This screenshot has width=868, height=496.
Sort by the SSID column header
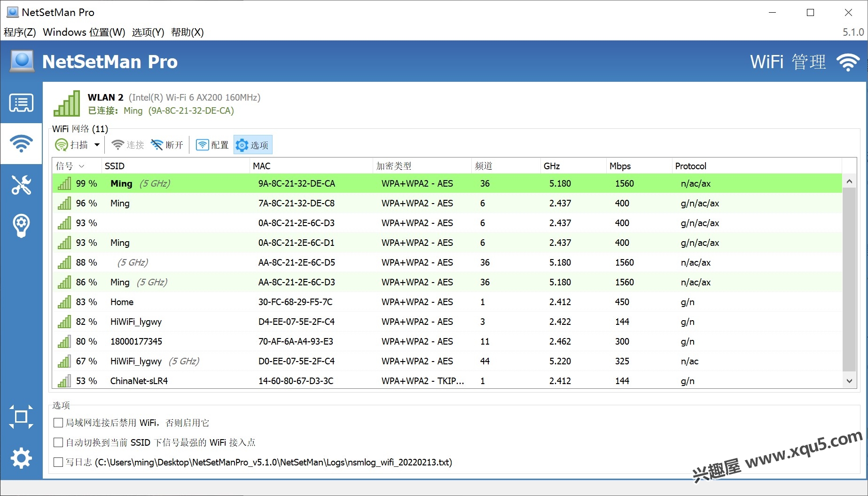click(x=175, y=166)
